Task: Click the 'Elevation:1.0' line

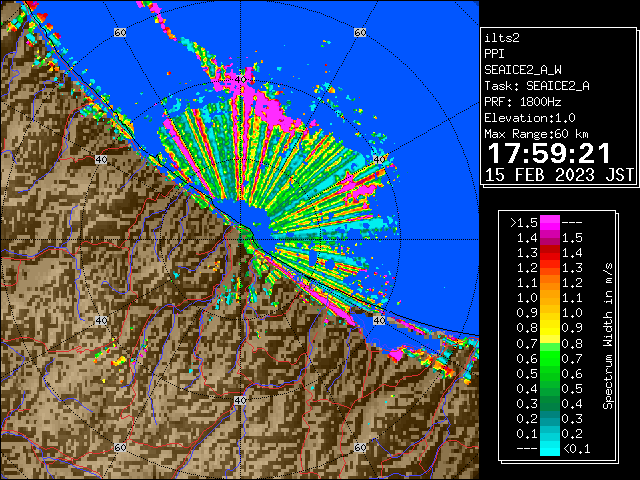Action: coord(530,118)
